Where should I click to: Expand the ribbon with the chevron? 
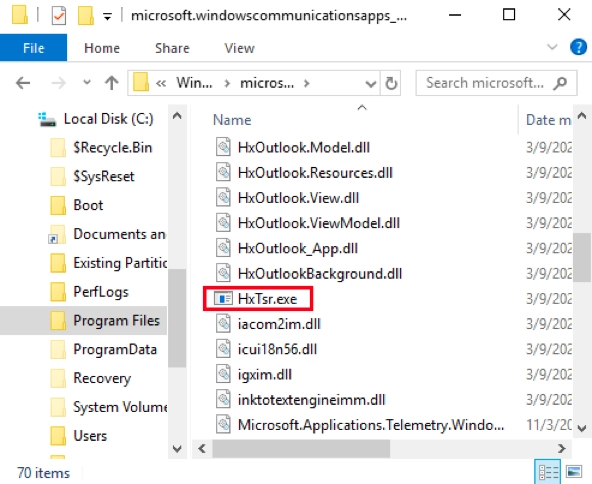pyautogui.click(x=552, y=47)
